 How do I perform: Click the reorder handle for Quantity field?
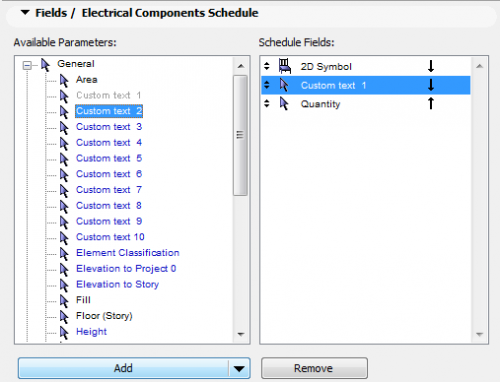(267, 104)
